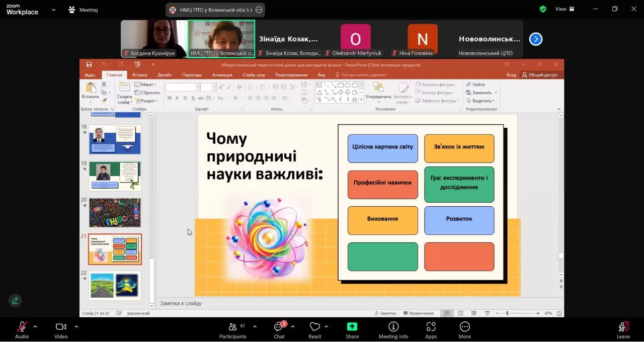The height and width of the screenshot is (342, 644).
Task: Click the React icon
Action: point(315,330)
